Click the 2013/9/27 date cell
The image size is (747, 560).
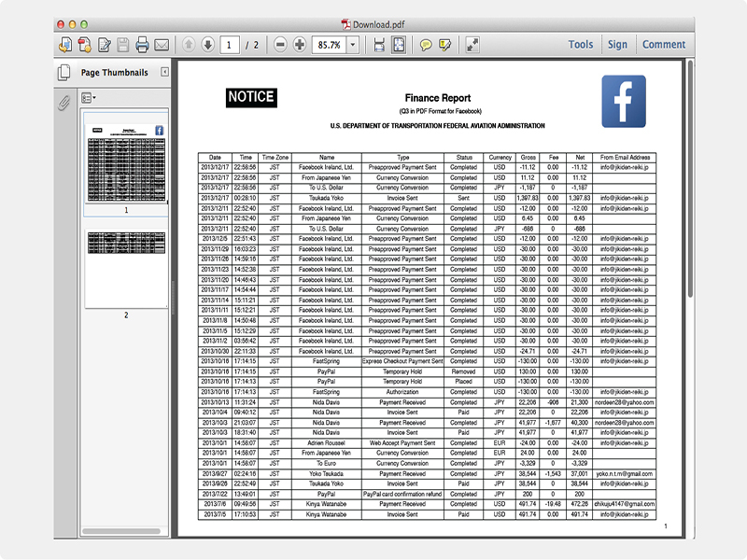pyautogui.click(x=215, y=474)
